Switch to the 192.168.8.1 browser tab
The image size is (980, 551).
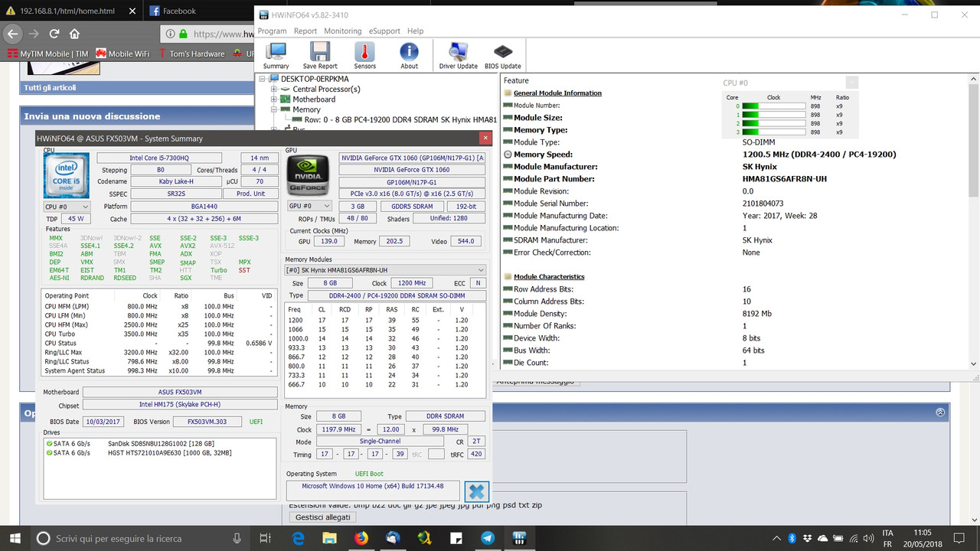click(67, 11)
